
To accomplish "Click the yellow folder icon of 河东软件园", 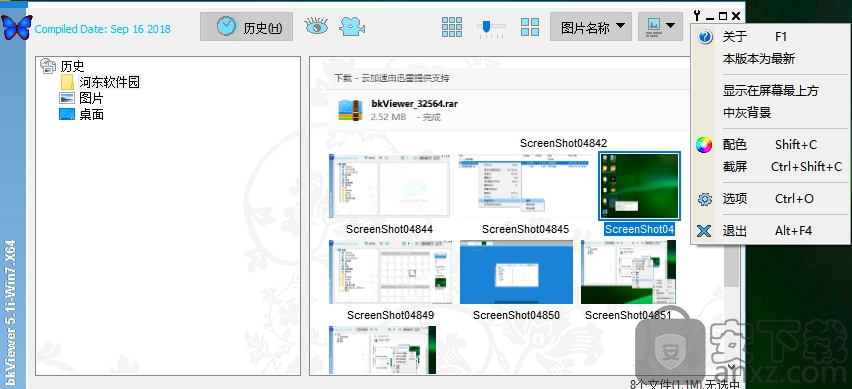I will tap(67, 83).
